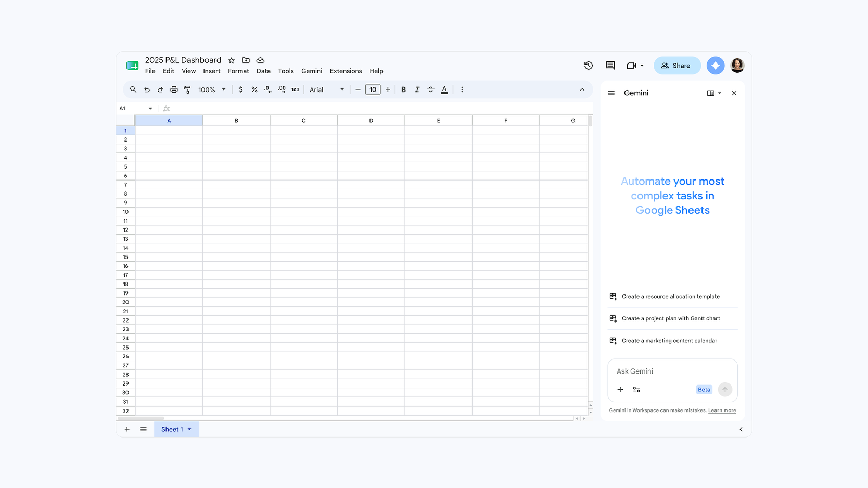Open the Insert menu
Screen dimensions: 868x488
coord(212,71)
